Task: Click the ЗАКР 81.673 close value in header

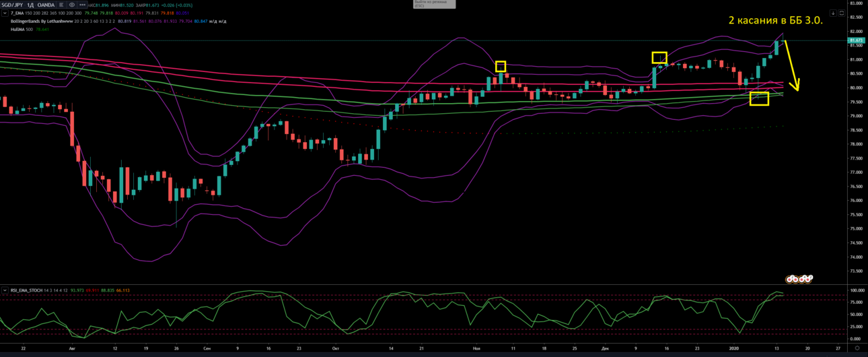Action: coord(147,5)
